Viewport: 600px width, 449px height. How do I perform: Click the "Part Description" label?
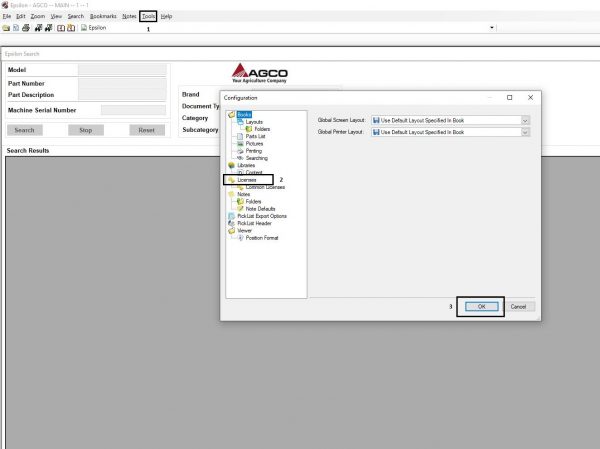click(31, 95)
